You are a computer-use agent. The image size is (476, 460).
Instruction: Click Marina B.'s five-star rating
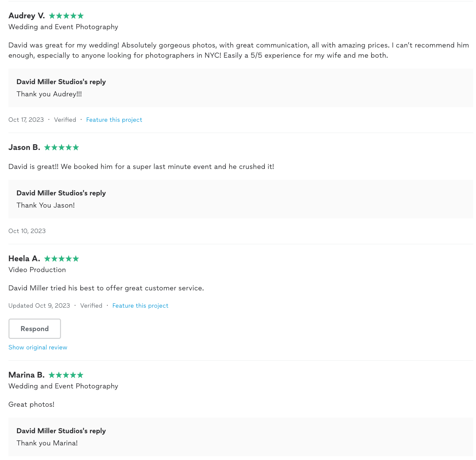(x=66, y=375)
